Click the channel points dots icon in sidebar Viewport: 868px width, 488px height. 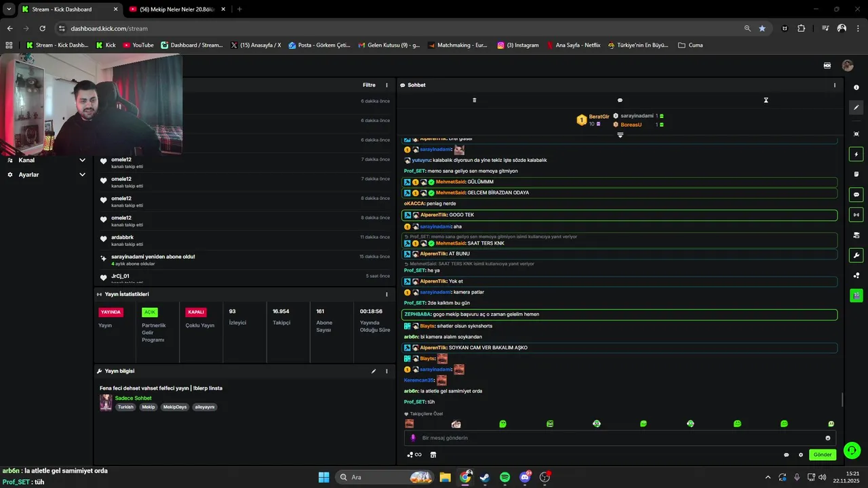pos(856,275)
